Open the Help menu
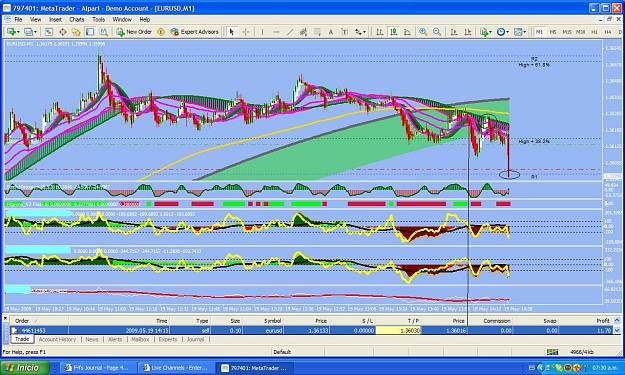Screen dimensions: 625x375 [145, 20]
